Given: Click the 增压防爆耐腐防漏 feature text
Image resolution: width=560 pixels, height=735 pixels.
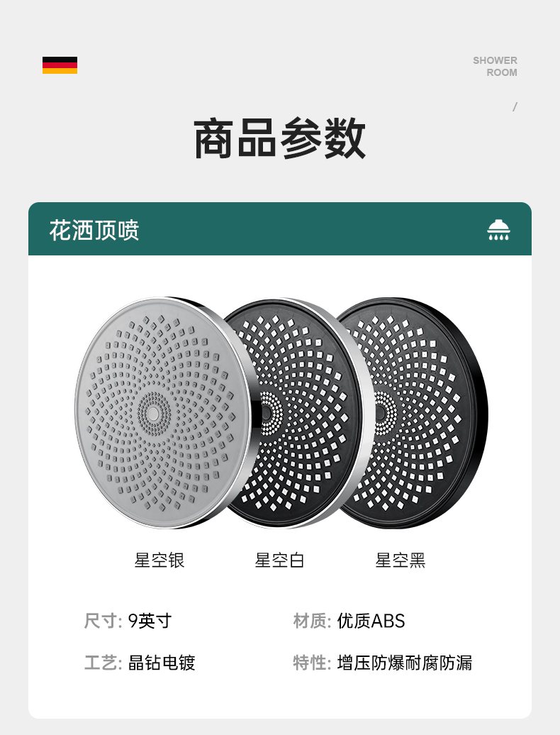Looking at the screenshot, I should 405,663.
